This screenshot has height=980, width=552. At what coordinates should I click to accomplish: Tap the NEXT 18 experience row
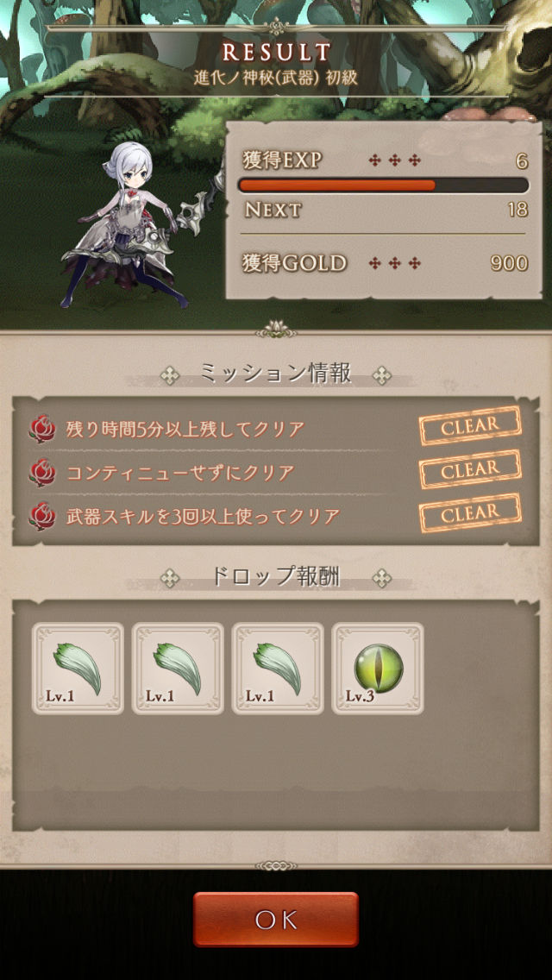click(385, 210)
